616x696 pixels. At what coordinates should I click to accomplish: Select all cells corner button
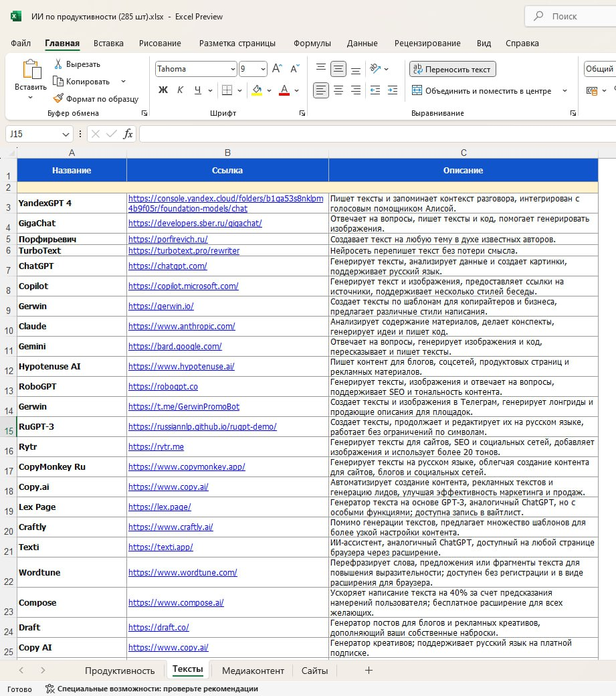[11, 153]
